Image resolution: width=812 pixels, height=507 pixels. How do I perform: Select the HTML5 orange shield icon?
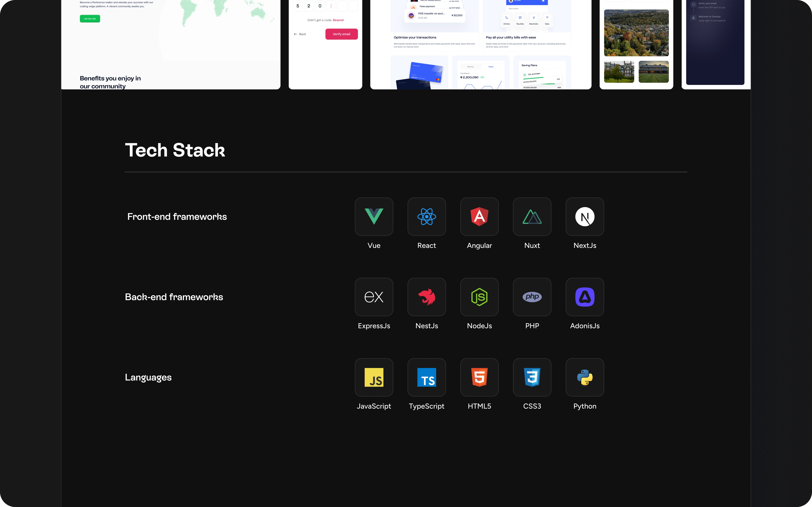(x=479, y=377)
